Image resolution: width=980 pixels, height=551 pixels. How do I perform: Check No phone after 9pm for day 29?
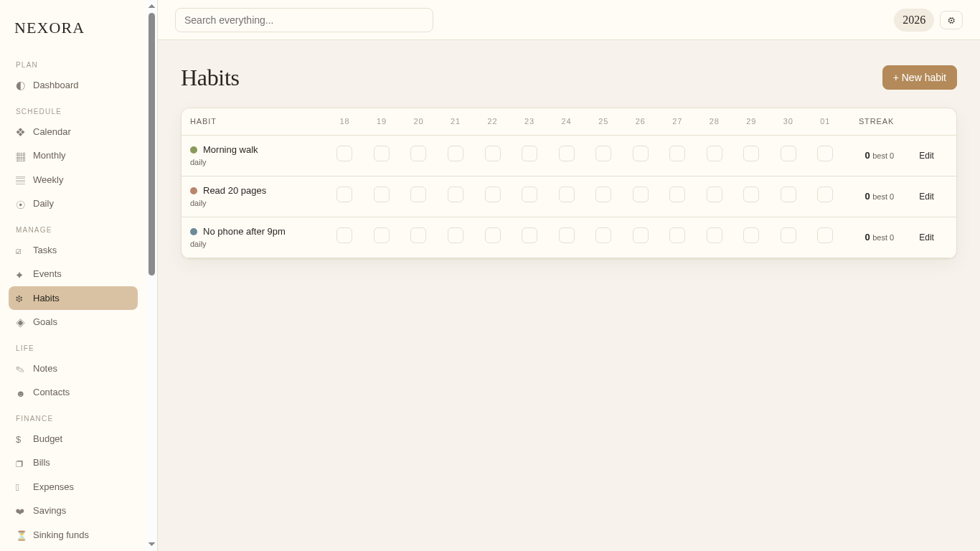[751, 235]
